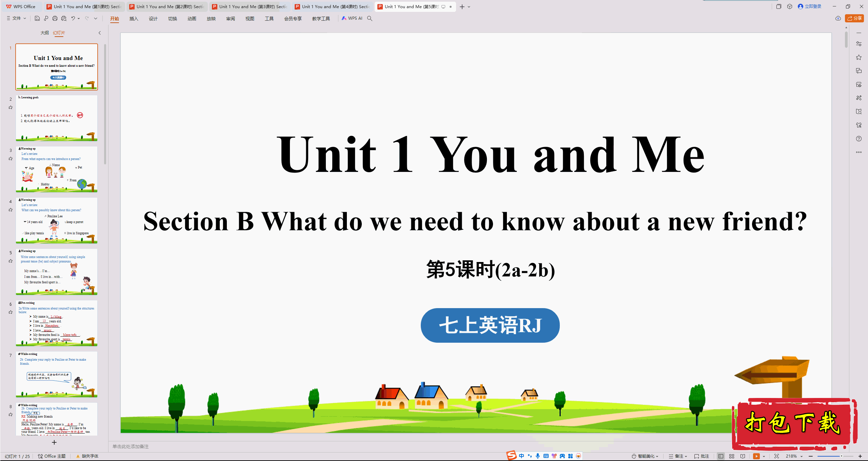Click animation star beside slide 2
Image resolution: width=868 pixels, height=461 pixels.
point(11,107)
